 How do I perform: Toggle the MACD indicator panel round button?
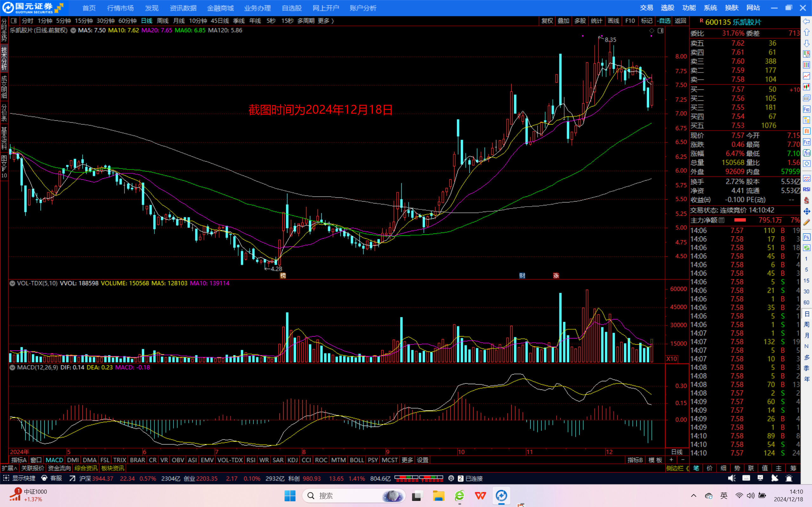coord(12,368)
